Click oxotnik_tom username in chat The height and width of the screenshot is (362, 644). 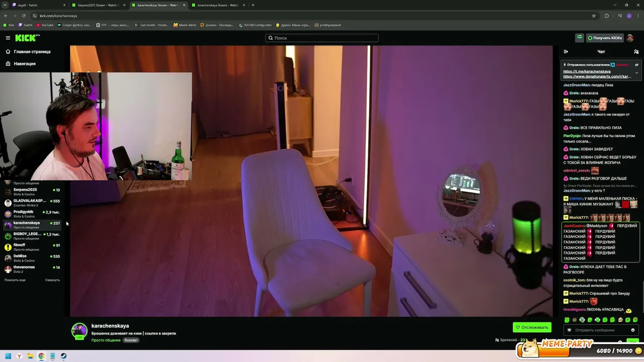[x=574, y=280]
